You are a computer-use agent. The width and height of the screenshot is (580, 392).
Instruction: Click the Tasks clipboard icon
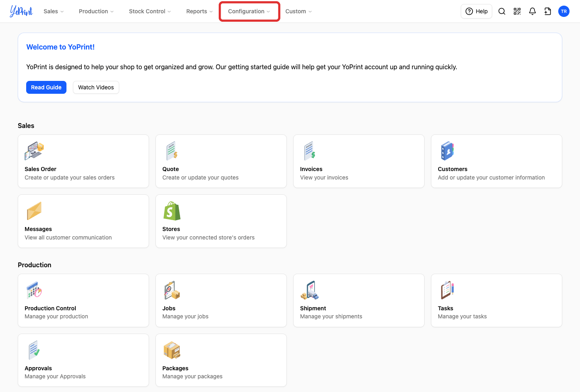(x=447, y=290)
